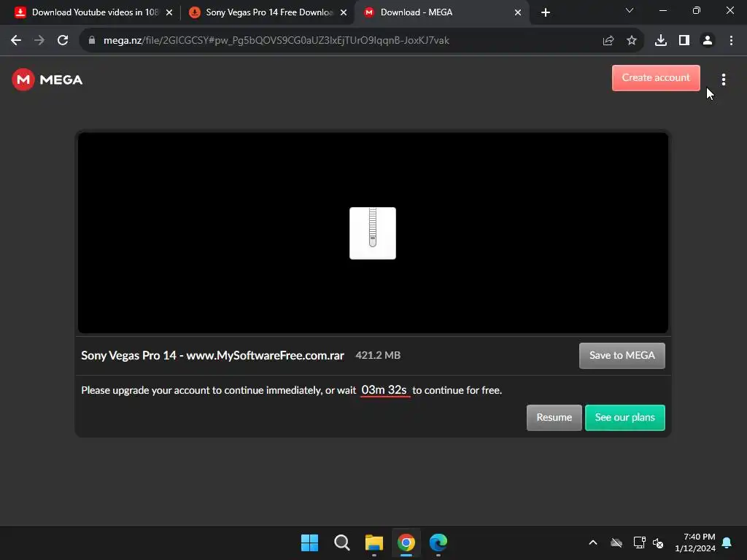This screenshot has height=560, width=747.
Task: Go forward in browser history
Action: (39, 41)
